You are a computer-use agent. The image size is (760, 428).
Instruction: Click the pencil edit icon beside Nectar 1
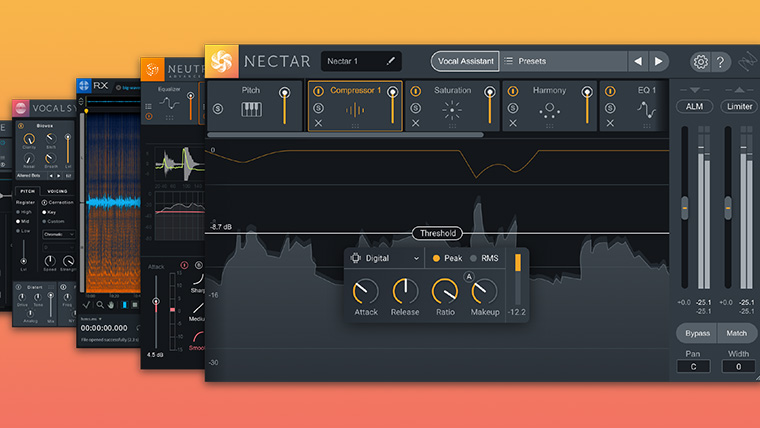click(391, 61)
